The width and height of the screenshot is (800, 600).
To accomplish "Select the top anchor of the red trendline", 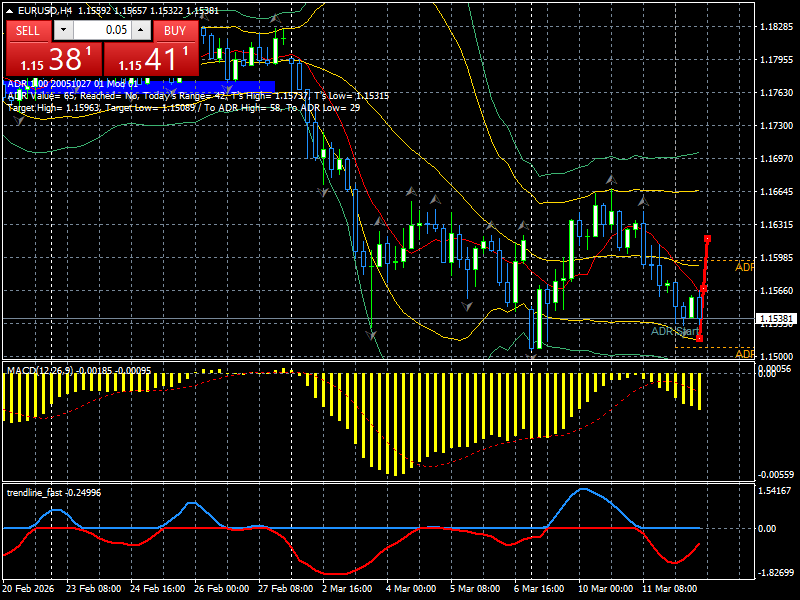I will pyautogui.click(x=707, y=239).
